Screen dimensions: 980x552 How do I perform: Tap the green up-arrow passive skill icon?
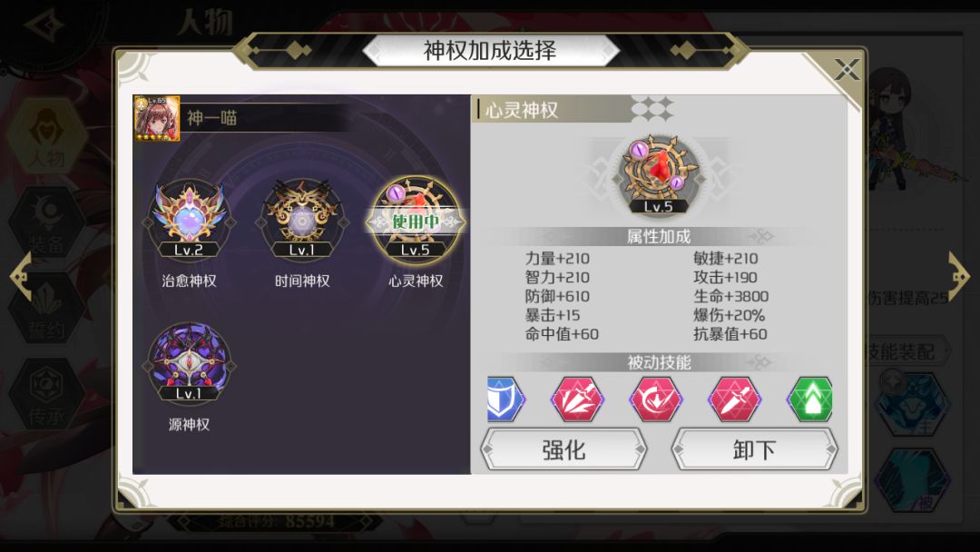(810, 399)
